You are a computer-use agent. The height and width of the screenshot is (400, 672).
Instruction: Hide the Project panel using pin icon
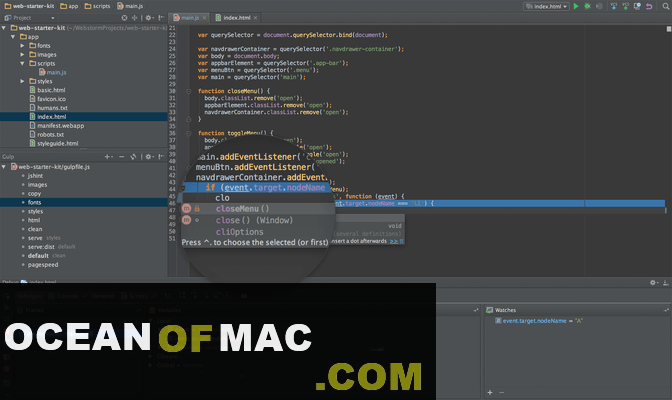point(161,18)
